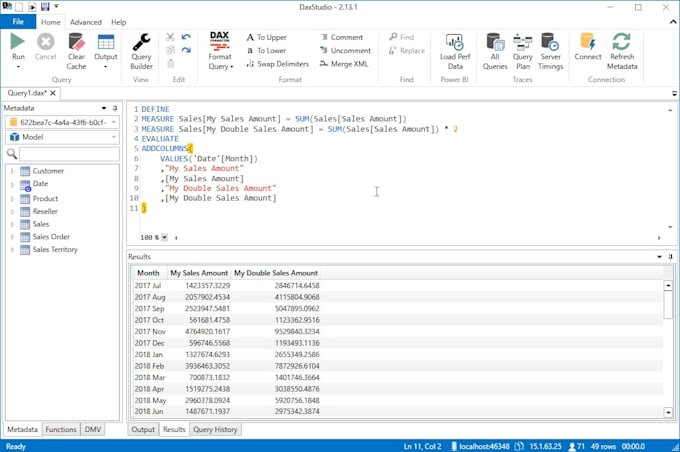Image resolution: width=680 pixels, height=452 pixels.
Task: Expand the Sales table node
Action: tap(13, 224)
